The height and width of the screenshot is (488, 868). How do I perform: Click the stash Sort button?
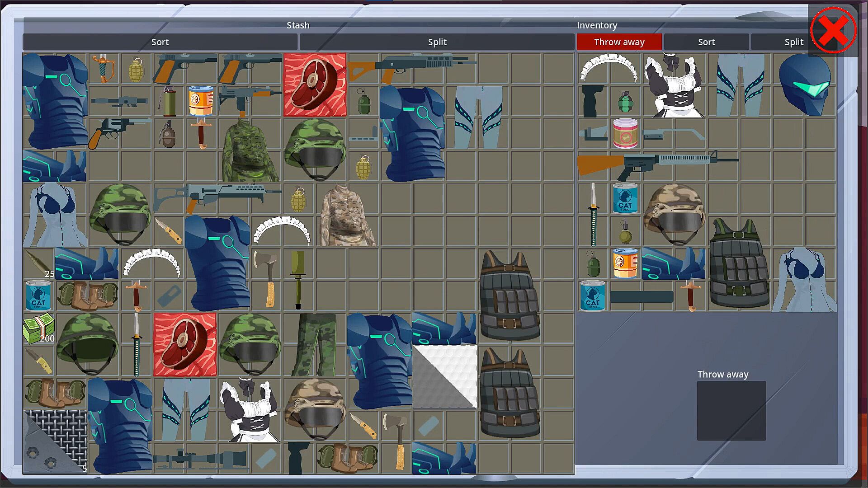click(160, 42)
